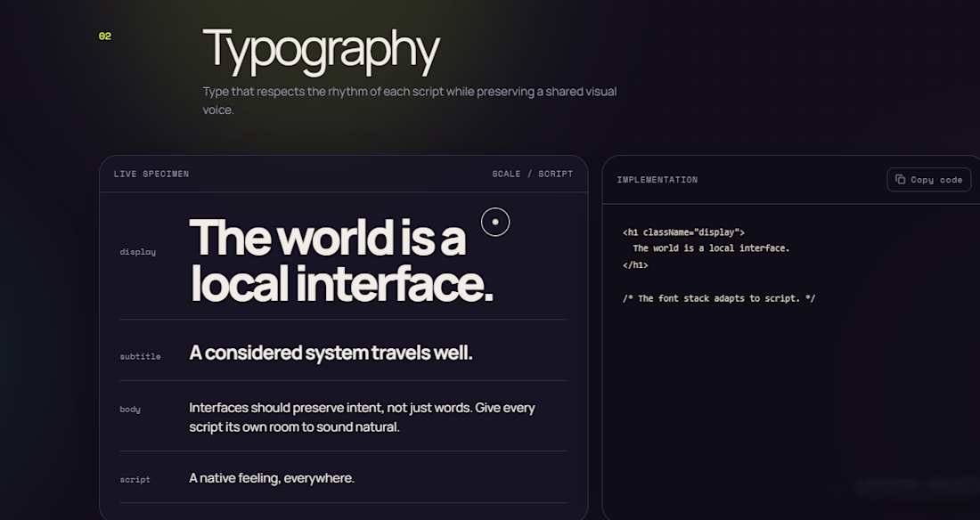The image size is (980, 520).
Task: Click the 'Interfaces should preserve intent' paragraph
Action: tap(362, 417)
